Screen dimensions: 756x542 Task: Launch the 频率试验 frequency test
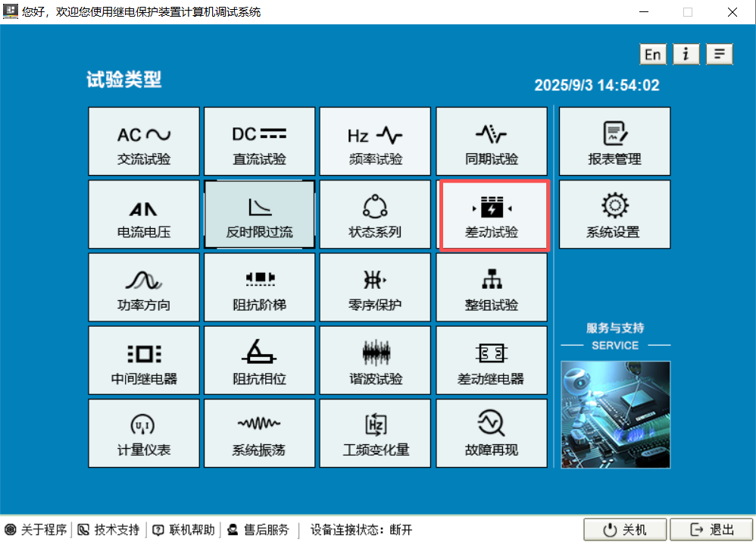pyautogui.click(x=375, y=141)
